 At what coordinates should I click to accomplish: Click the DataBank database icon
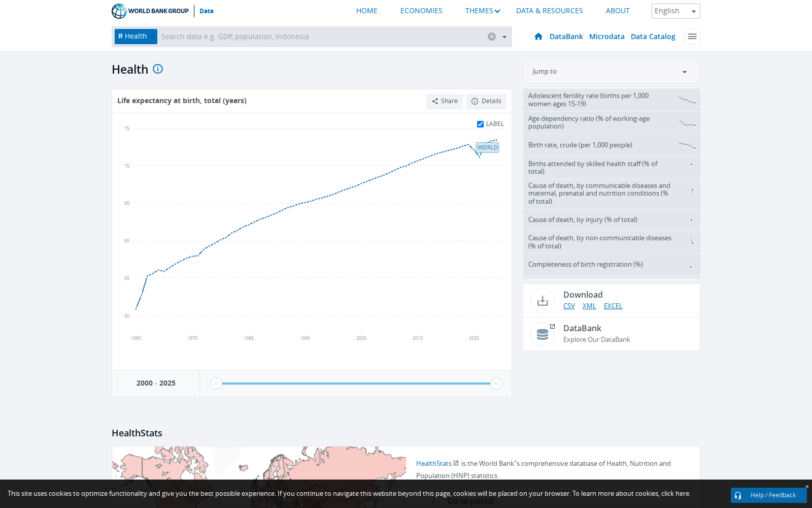(543, 334)
